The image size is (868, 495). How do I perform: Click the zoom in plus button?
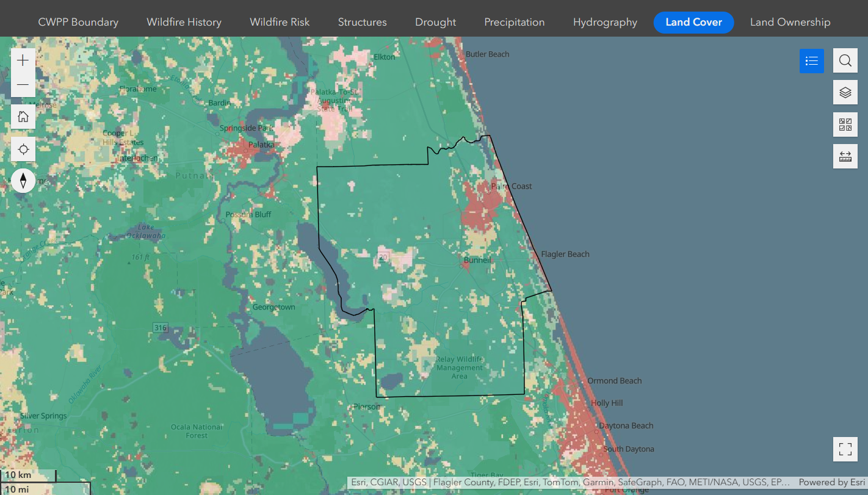(x=23, y=60)
